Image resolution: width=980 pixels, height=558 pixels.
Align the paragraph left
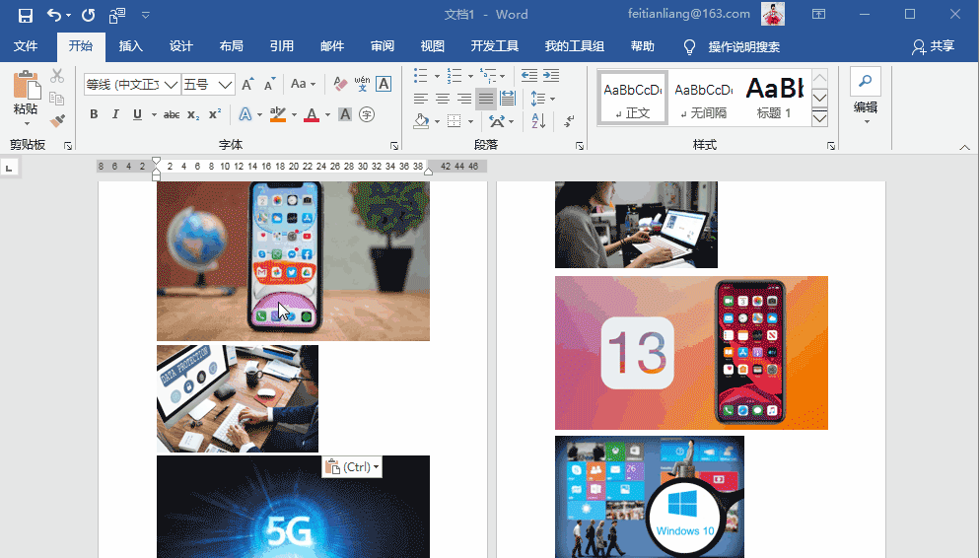click(x=421, y=99)
